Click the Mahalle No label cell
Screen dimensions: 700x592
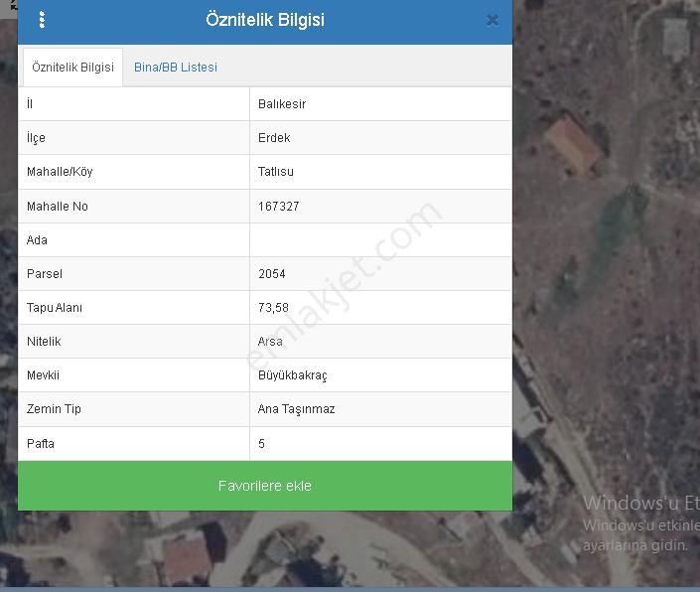134,207
